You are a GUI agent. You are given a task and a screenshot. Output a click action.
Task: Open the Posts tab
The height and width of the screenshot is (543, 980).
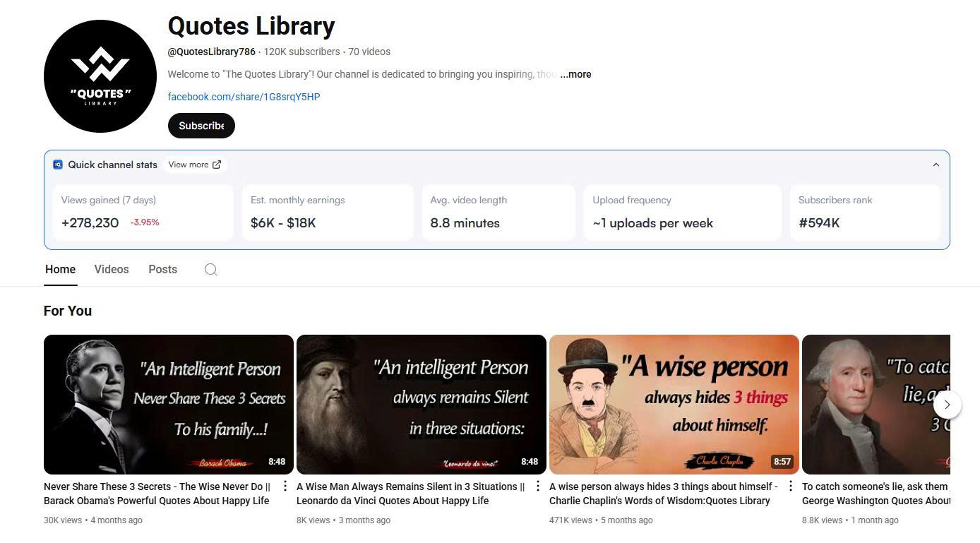pos(162,270)
